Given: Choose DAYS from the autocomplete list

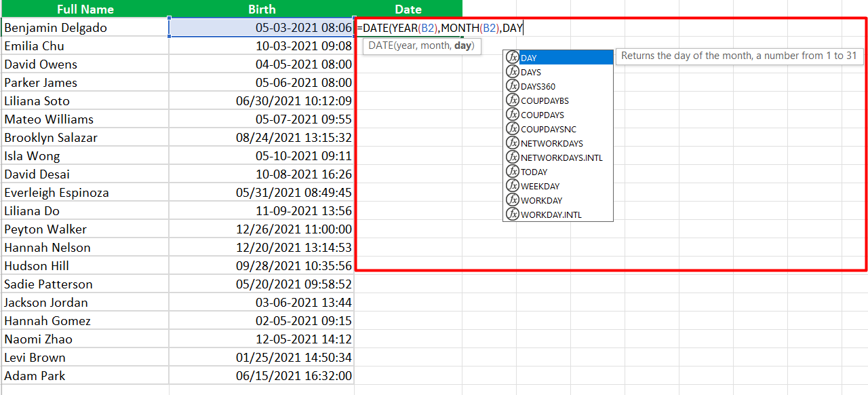Looking at the screenshot, I should [x=558, y=72].
